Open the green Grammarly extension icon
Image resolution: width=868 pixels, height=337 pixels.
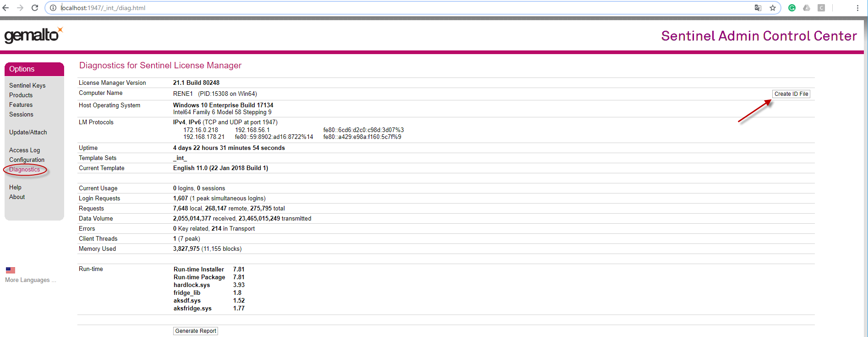tap(792, 8)
